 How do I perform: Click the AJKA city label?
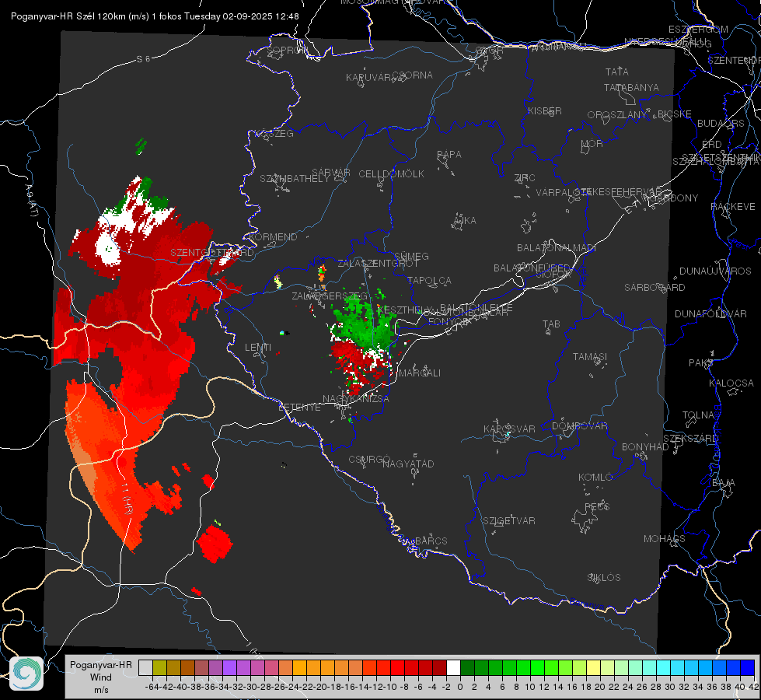(465, 221)
